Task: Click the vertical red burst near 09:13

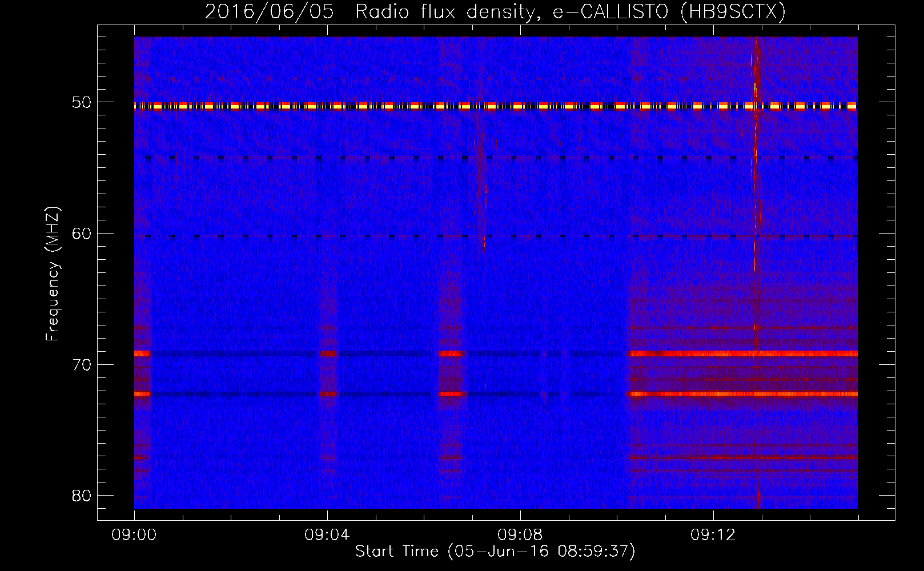Action: (756, 272)
